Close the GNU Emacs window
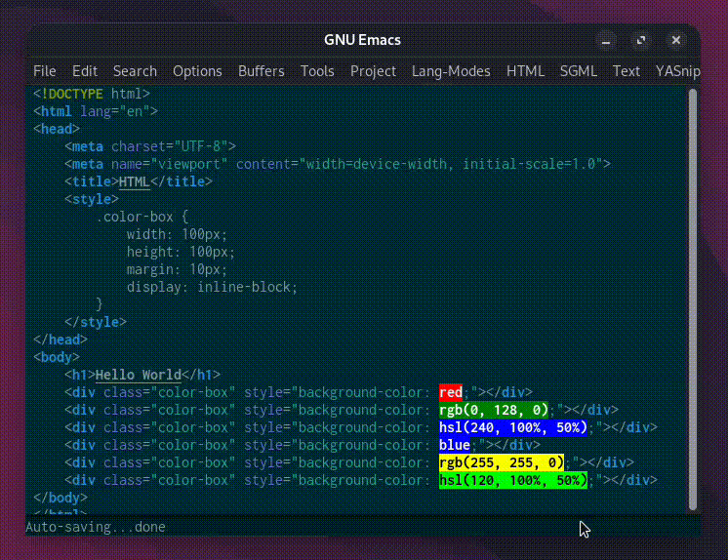 [x=676, y=41]
